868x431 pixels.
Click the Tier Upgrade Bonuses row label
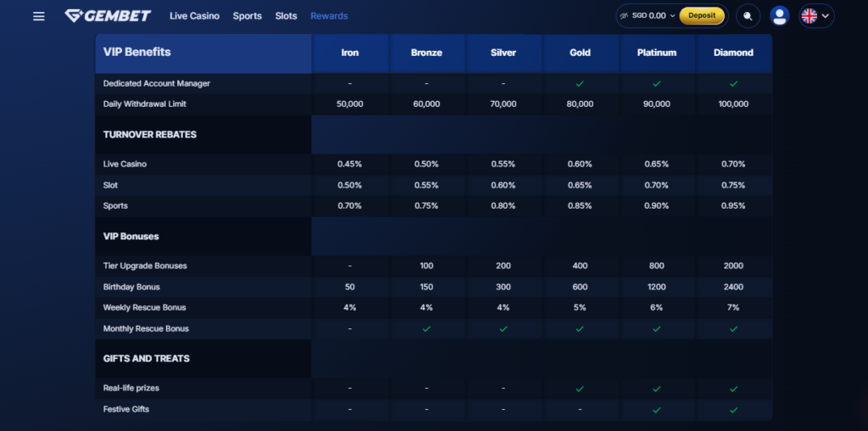(145, 266)
